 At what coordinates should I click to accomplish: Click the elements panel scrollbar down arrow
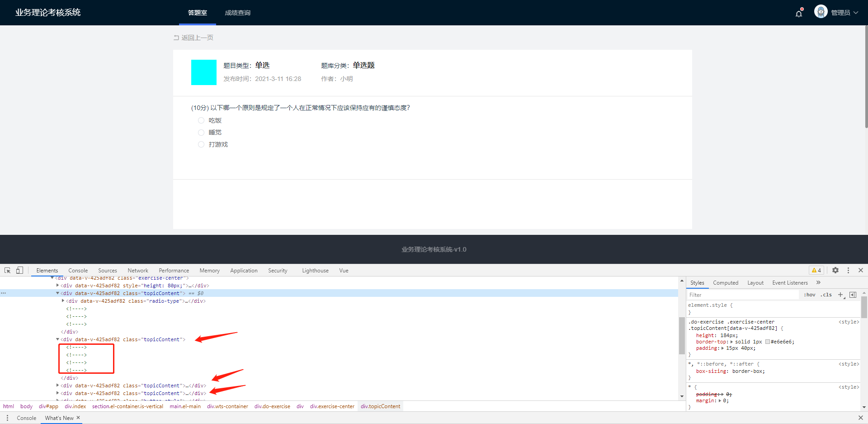pos(682,396)
